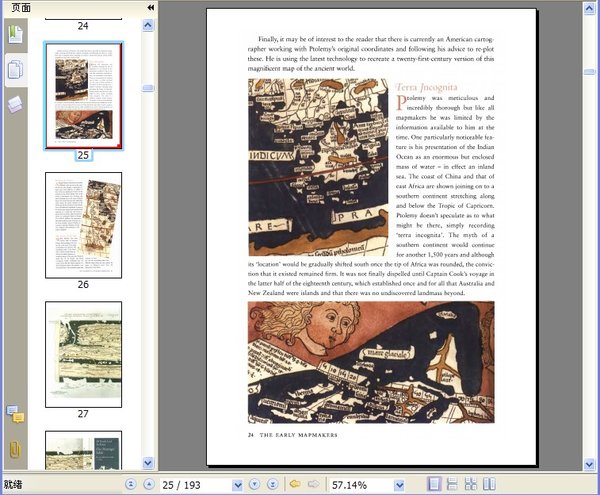This screenshot has width=600, height=495.
Task: Select page 27 thumbnail
Action: (x=83, y=354)
